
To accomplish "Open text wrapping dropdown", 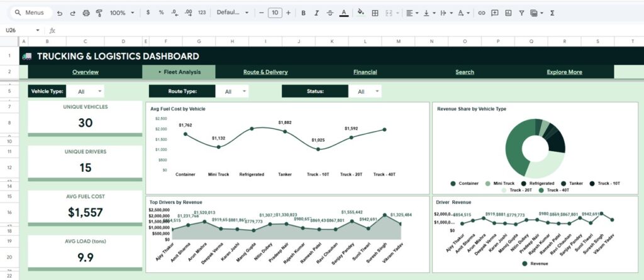I will (x=446, y=13).
